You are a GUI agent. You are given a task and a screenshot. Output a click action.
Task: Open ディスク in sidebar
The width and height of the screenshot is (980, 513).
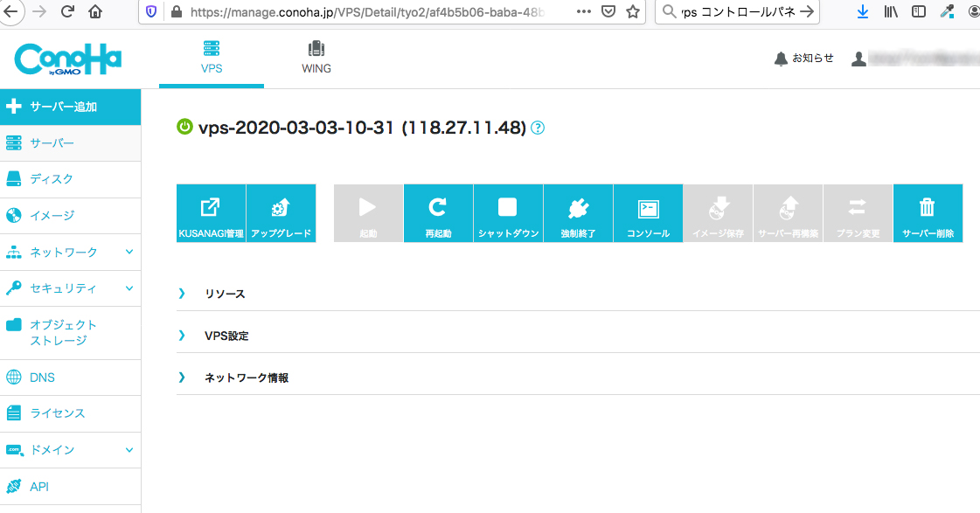pos(70,179)
